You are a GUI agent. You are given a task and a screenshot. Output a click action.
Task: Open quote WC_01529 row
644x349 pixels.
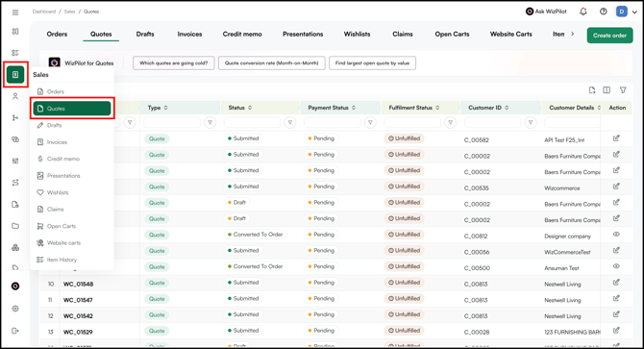(x=78, y=332)
